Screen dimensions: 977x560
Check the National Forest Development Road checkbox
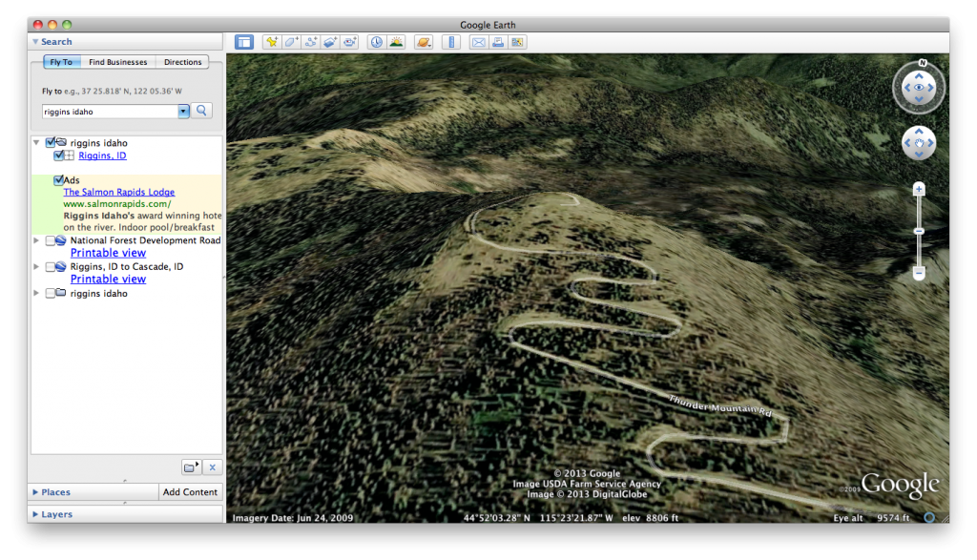51,240
